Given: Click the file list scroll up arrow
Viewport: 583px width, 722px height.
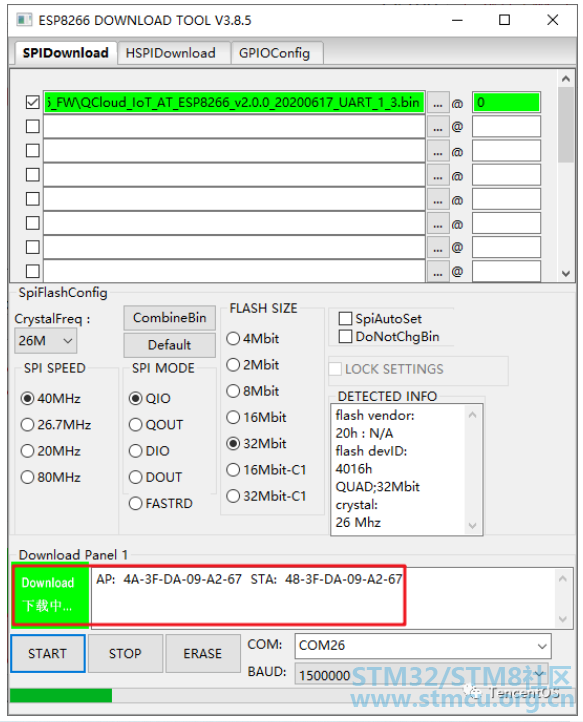Looking at the screenshot, I should (566, 79).
